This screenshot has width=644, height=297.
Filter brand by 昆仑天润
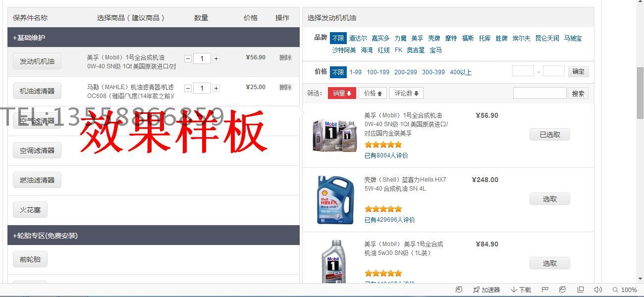pyautogui.click(x=547, y=38)
